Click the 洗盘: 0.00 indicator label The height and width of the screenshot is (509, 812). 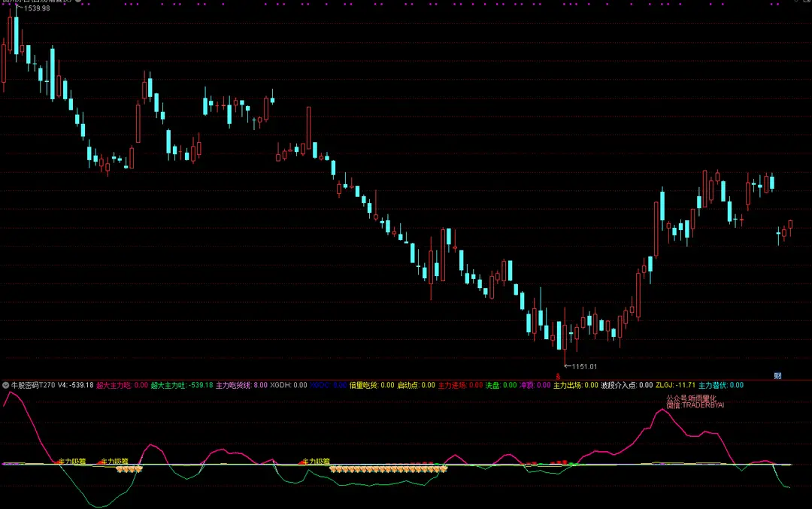[x=501, y=385]
